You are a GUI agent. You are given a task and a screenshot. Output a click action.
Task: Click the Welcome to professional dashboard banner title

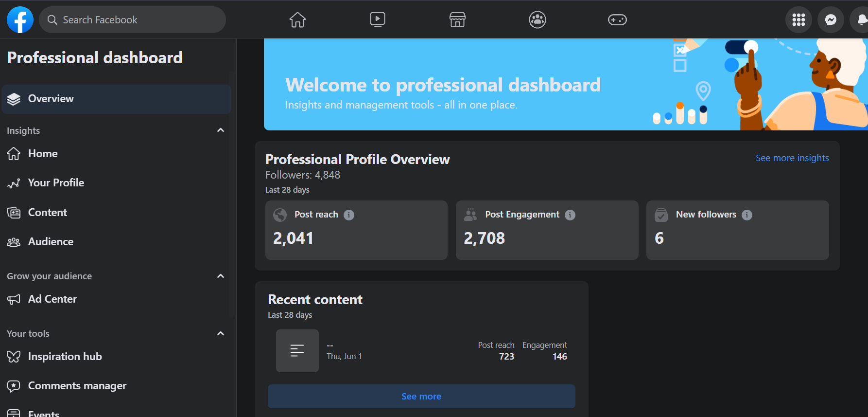pyautogui.click(x=443, y=85)
